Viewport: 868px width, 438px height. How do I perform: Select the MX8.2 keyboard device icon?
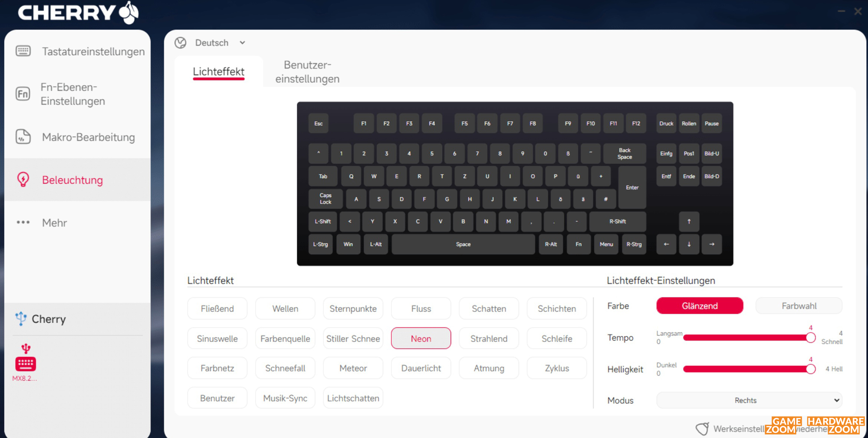coord(26,363)
